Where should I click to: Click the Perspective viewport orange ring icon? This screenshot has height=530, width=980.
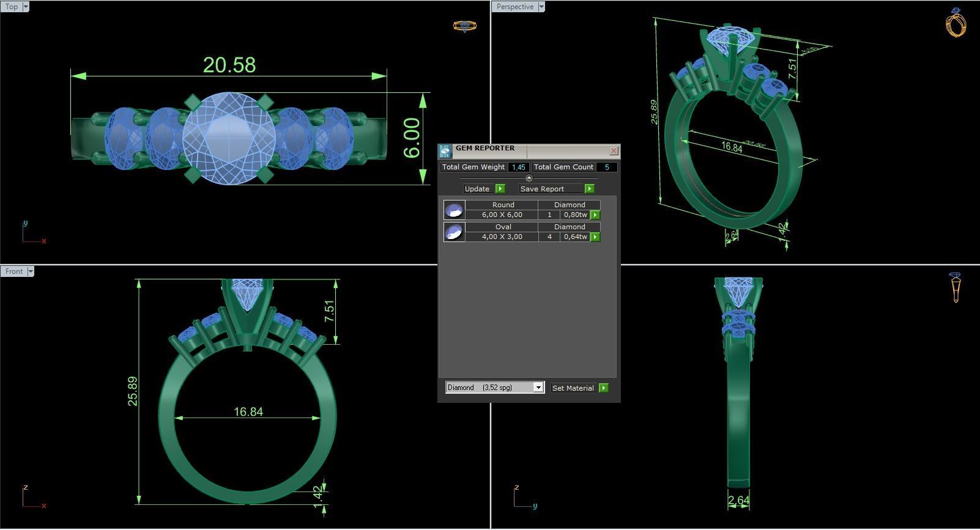(956, 23)
